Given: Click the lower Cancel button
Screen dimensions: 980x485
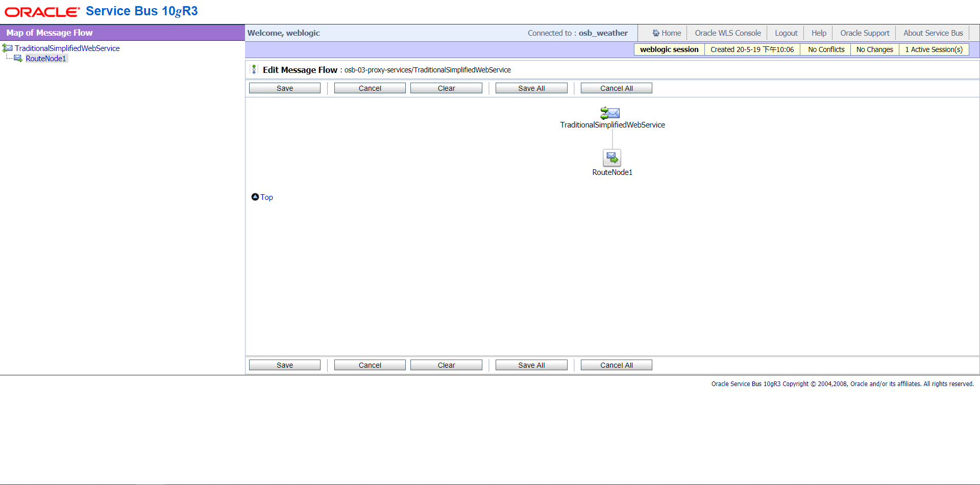Looking at the screenshot, I should 370,365.
